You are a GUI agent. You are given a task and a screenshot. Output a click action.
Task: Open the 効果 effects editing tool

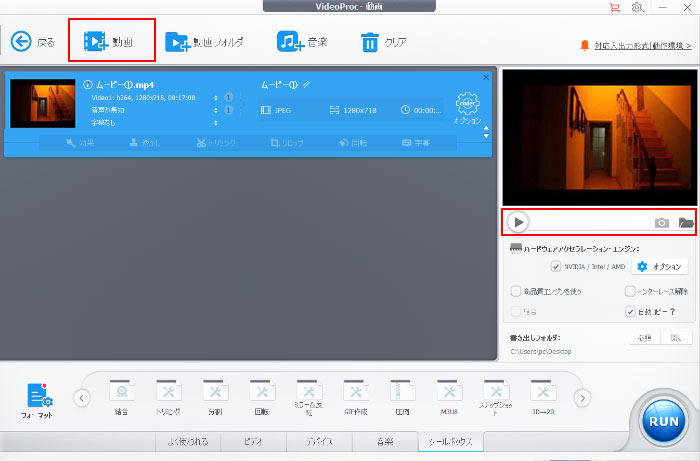[x=80, y=143]
